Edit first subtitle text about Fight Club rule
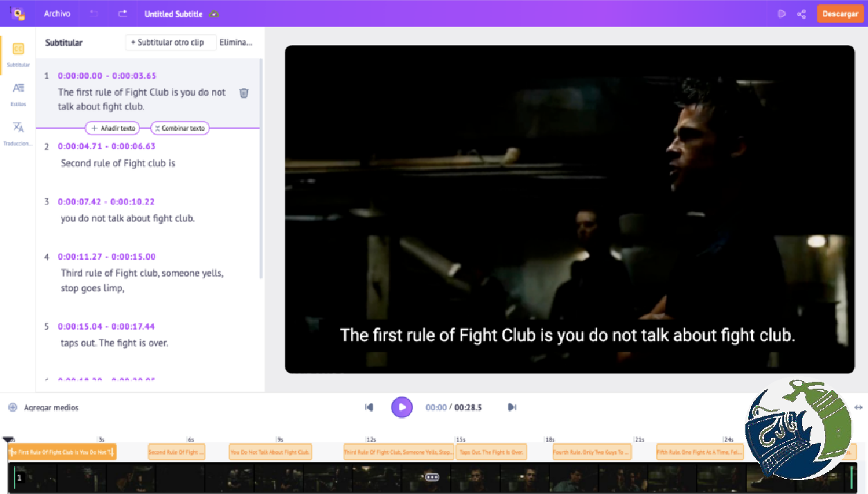Viewport: 868px width, 494px height. (142, 99)
